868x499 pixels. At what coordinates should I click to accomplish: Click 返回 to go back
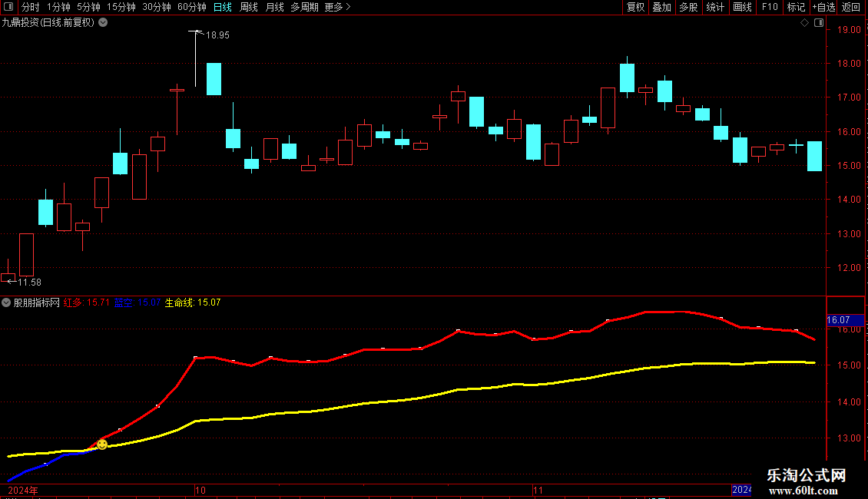point(851,7)
